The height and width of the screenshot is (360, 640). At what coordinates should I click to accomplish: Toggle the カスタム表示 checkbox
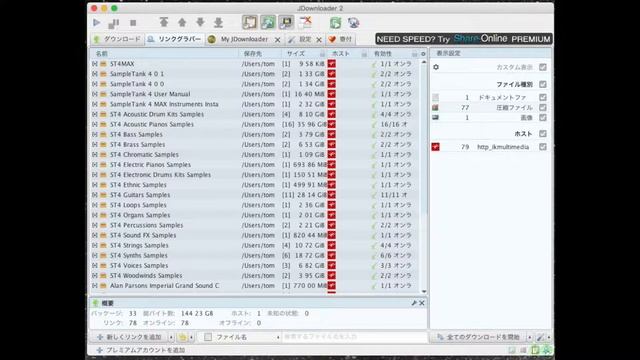[542, 67]
